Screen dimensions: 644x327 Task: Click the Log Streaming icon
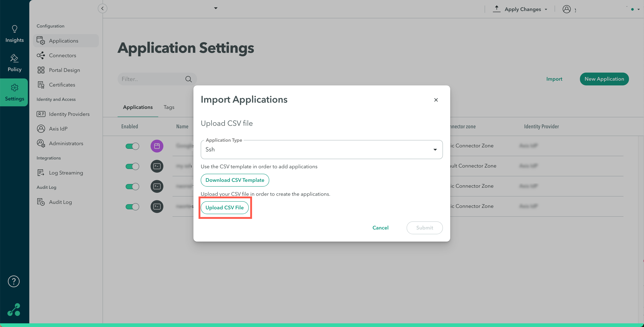tap(41, 173)
